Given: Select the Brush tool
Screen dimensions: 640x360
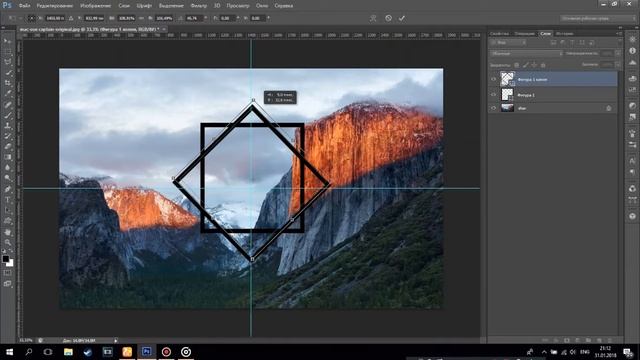Looking at the screenshot, I should [x=7, y=115].
